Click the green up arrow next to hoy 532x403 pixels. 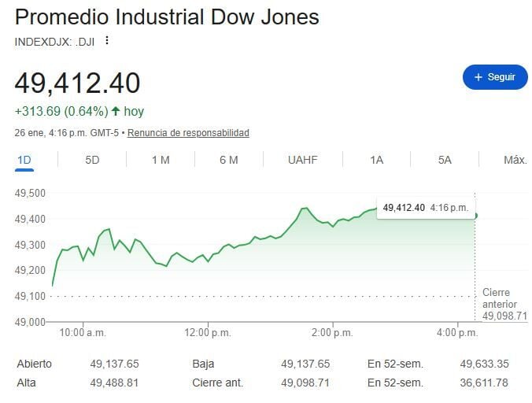116,111
